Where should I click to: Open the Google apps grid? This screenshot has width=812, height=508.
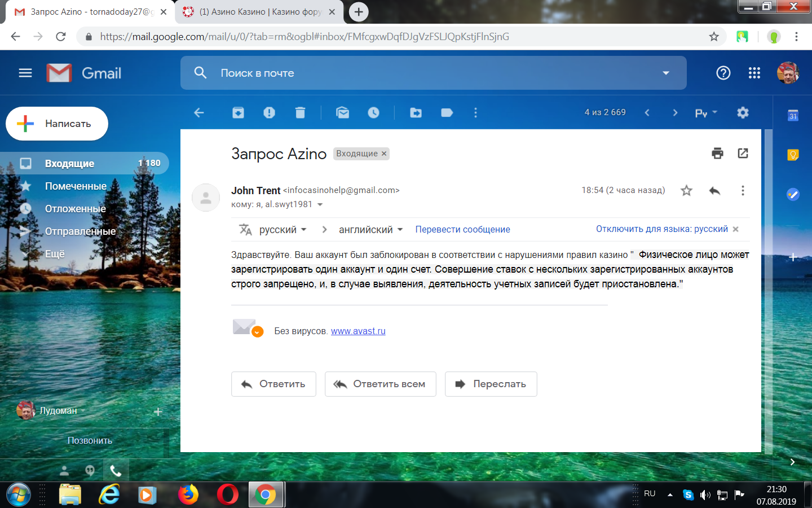click(754, 73)
